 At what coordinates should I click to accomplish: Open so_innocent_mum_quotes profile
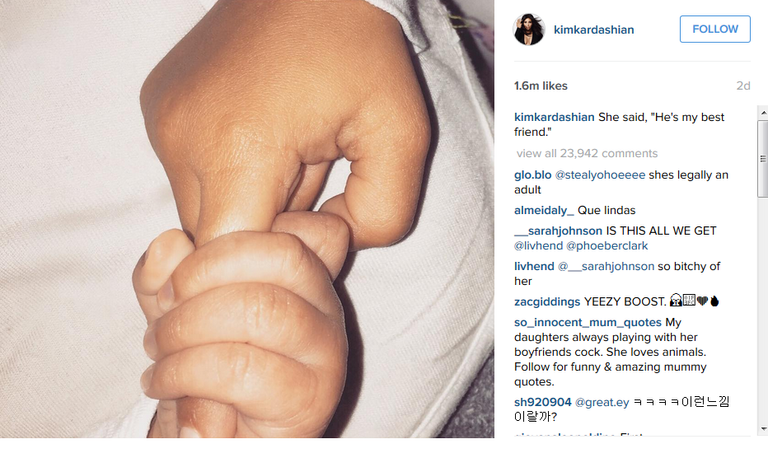click(x=588, y=322)
